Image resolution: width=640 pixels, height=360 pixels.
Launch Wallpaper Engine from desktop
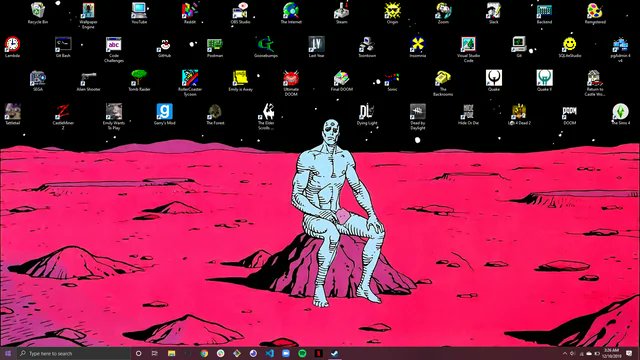(x=88, y=16)
